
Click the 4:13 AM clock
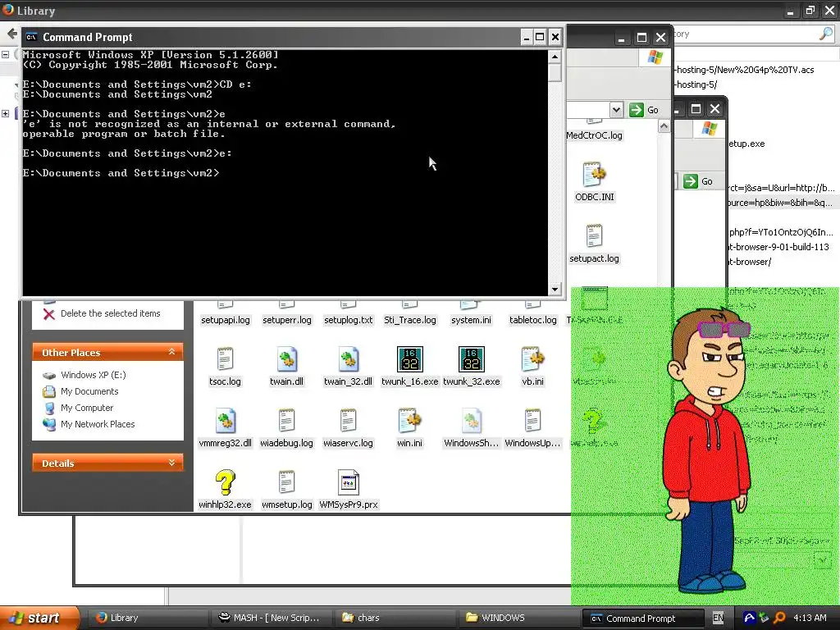[x=810, y=618]
